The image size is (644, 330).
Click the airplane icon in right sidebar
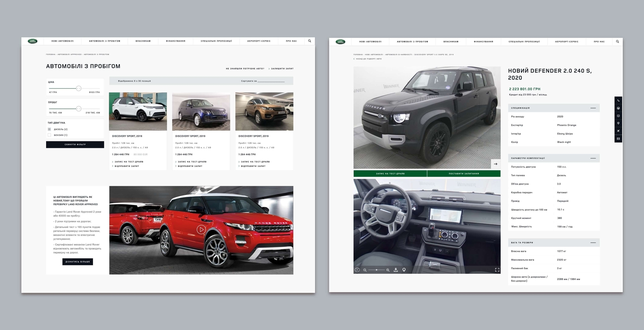coord(618,131)
